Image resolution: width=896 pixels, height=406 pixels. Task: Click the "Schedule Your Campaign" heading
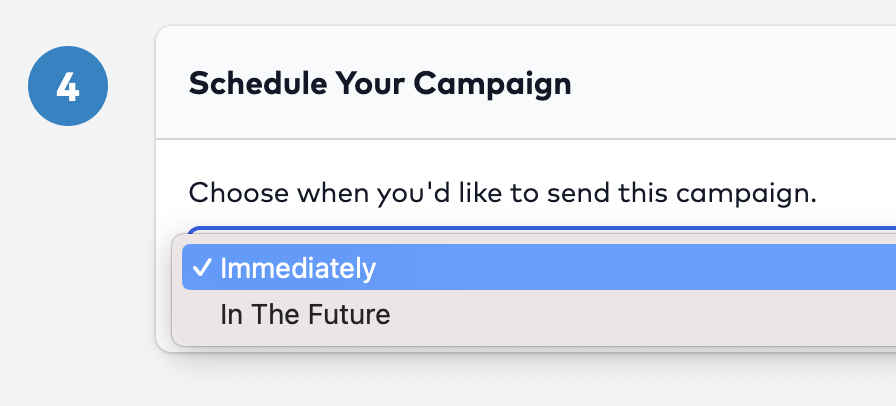380,83
